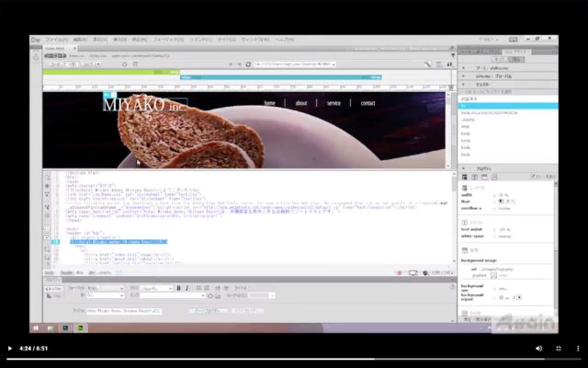
Task: Toggle the show set checkbox
Action: (533, 177)
